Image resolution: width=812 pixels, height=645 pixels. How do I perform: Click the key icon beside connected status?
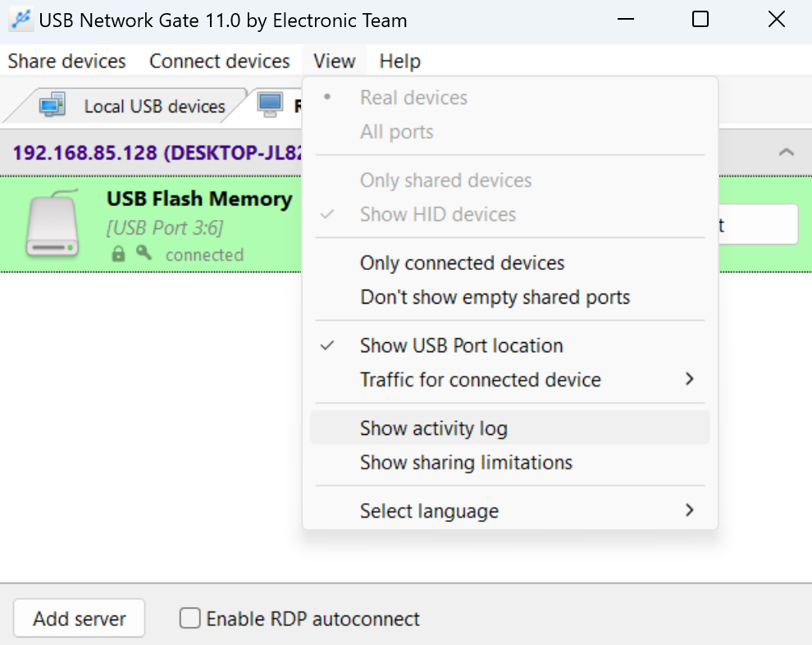tap(144, 254)
